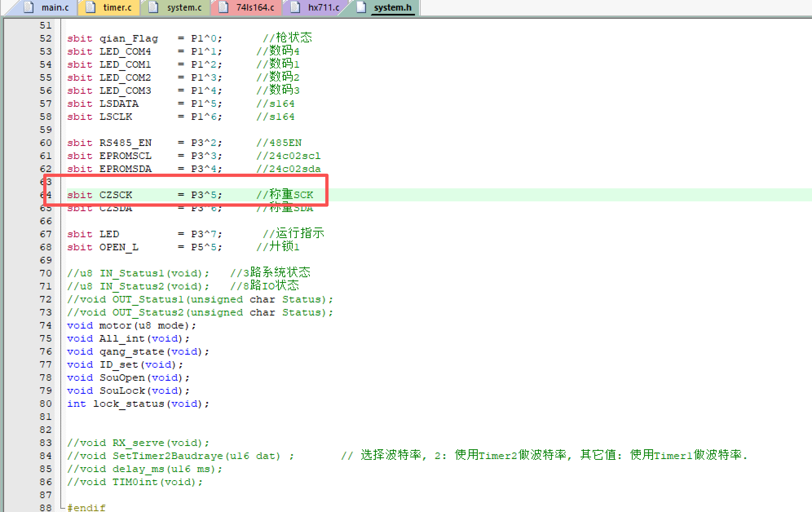
Task: Click the file icon on main.c tab
Action: click(x=29, y=7)
